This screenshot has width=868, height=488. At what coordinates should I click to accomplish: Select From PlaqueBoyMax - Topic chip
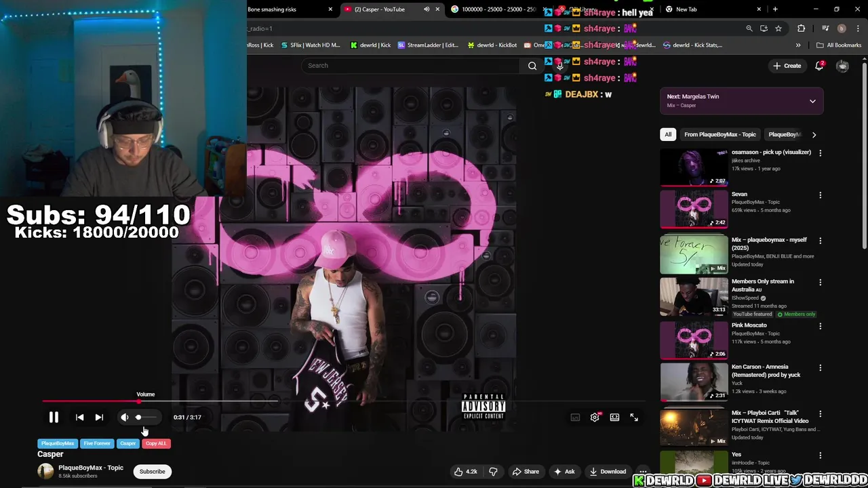pos(720,134)
